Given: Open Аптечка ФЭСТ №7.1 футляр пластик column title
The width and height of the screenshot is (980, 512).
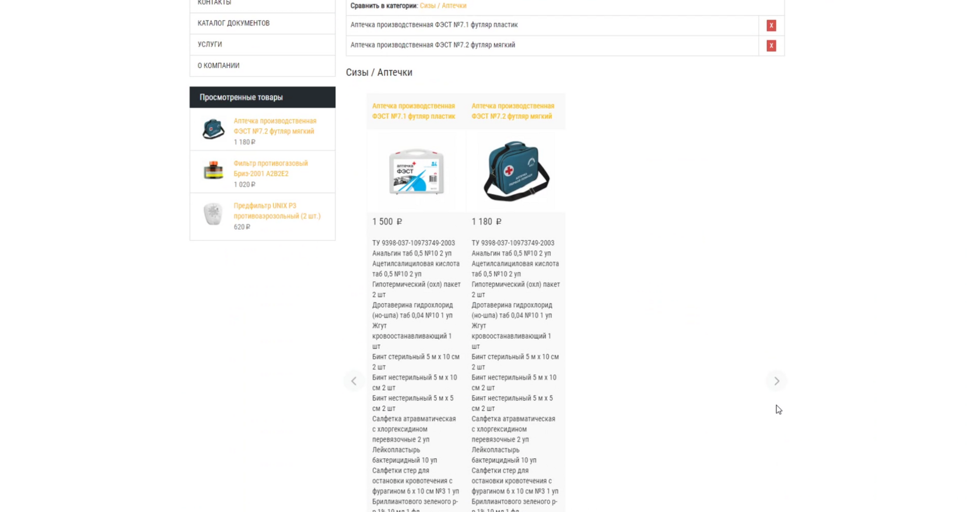Looking at the screenshot, I should [414, 111].
